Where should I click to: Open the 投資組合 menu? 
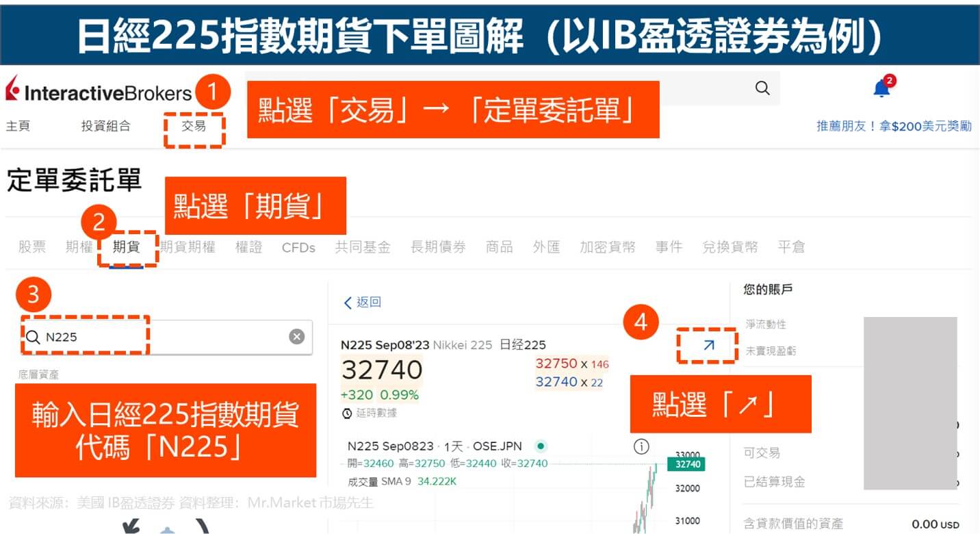[105, 126]
